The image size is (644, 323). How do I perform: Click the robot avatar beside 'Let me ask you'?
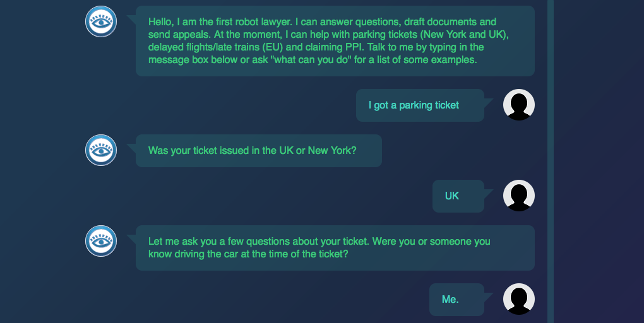(x=101, y=241)
